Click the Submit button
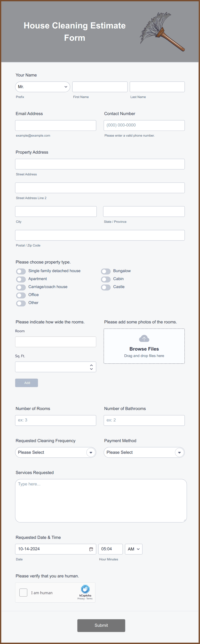The image size is (200, 644). pos(101,625)
